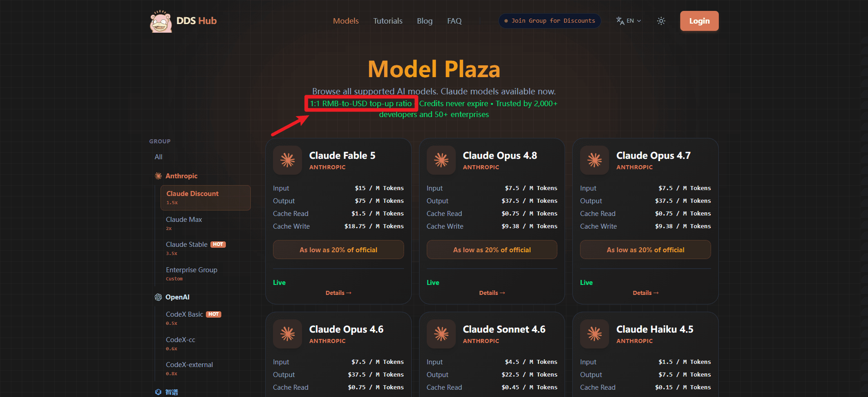
Task: Click the Login button
Action: 699,21
